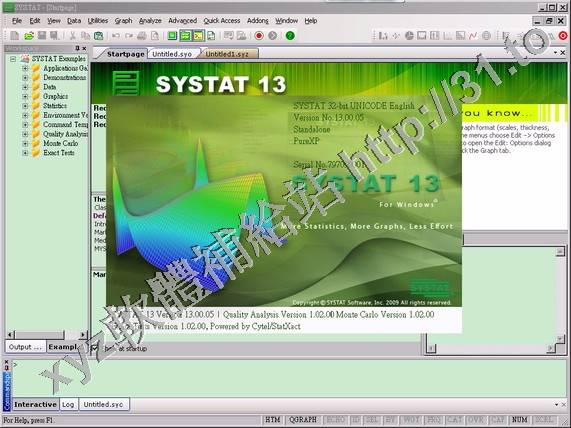The width and height of the screenshot is (571, 428).
Task: Expand the Exact Tests folder node
Action: (x=25, y=153)
